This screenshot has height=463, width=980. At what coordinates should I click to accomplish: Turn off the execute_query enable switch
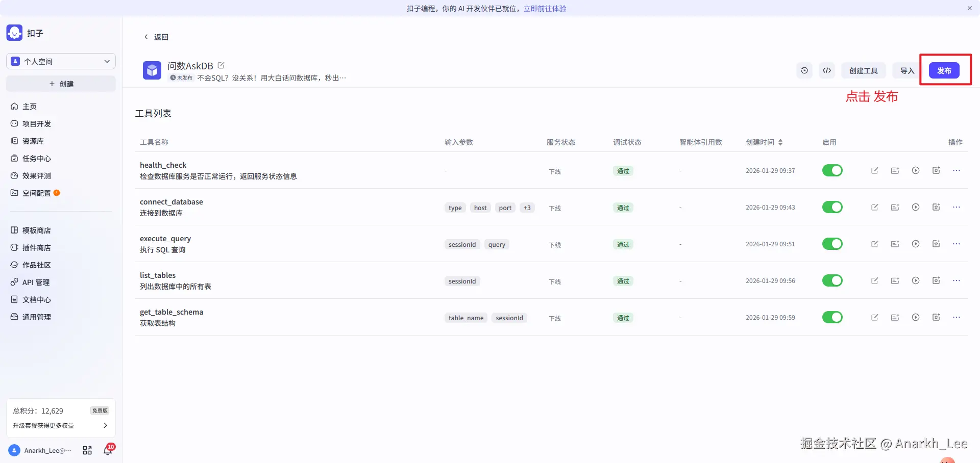832,244
